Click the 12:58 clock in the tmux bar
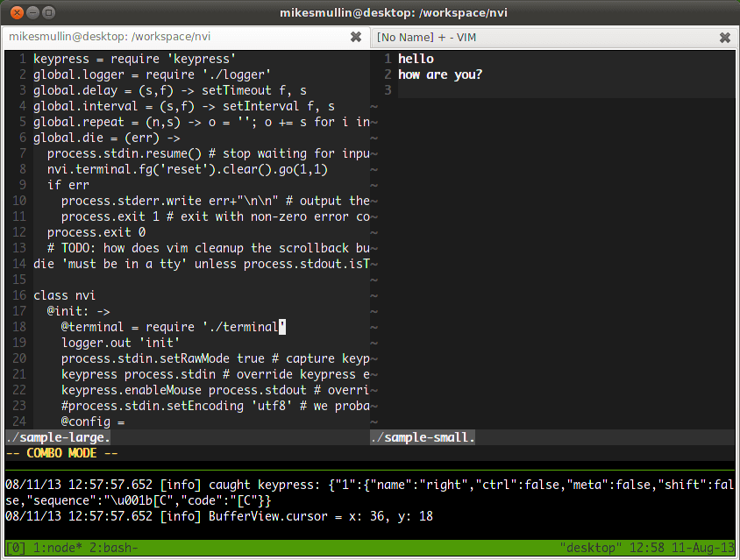 646,547
